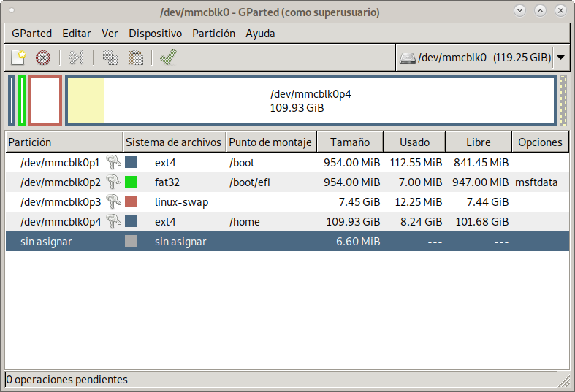Click the Paste partition toolbar icon
Viewport: 575px width, 392px height.
(135, 58)
